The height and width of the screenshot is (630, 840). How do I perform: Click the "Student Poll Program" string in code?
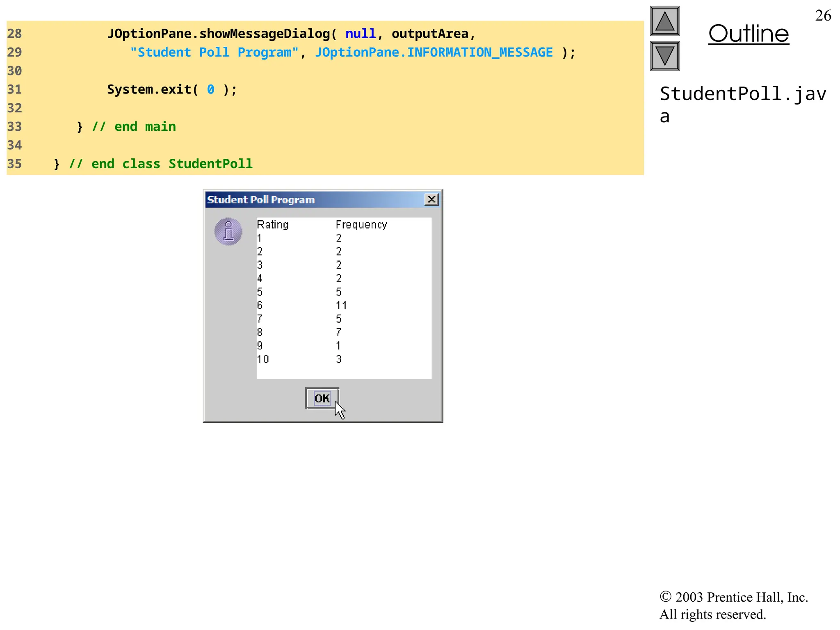pos(214,52)
